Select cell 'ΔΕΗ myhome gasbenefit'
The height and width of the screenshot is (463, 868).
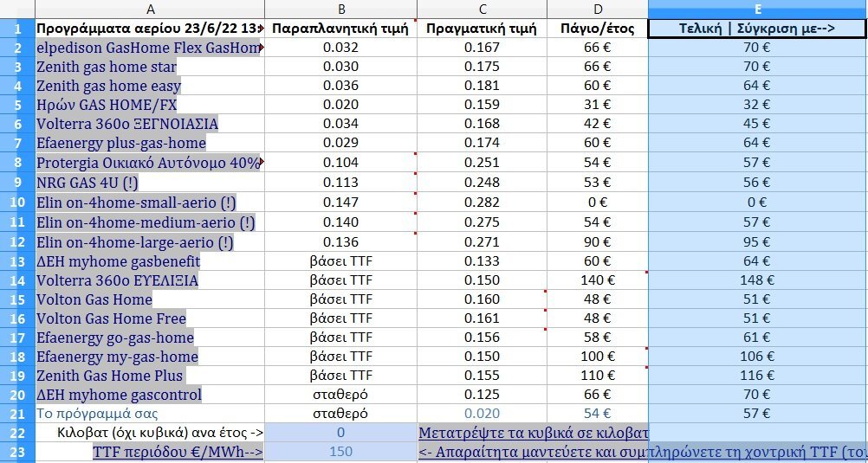pos(150,261)
